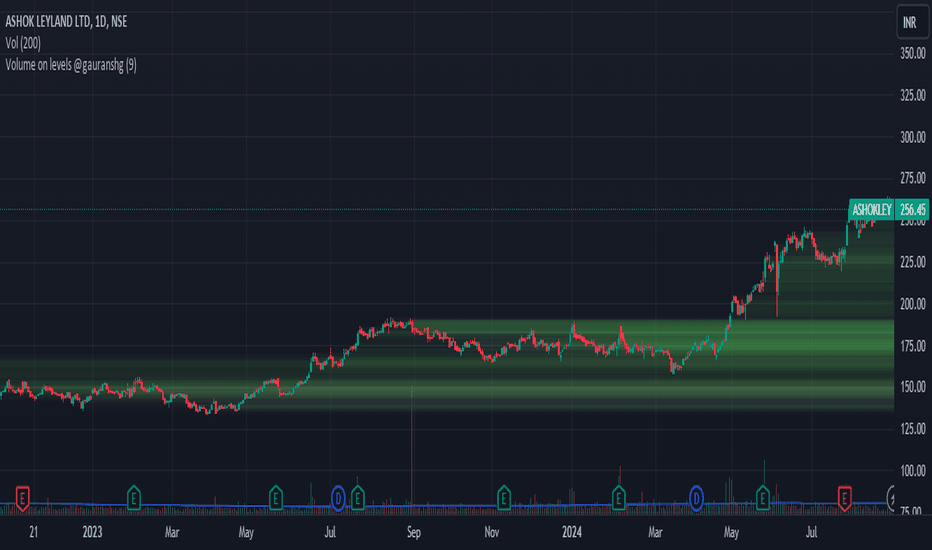Click the 2024 label on time axis
The width and height of the screenshot is (932, 550).
pyautogui.click(x=572, y=532)
